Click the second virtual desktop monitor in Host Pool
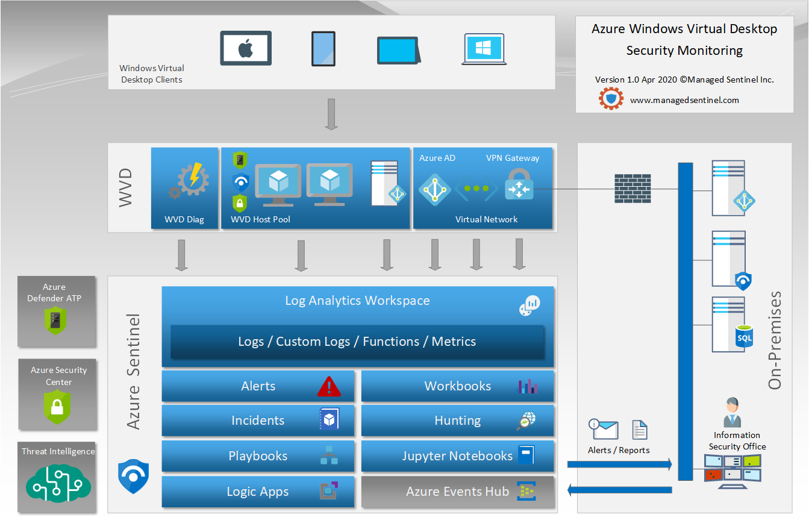This screenshot has width=809, height=532. (330, 184)
